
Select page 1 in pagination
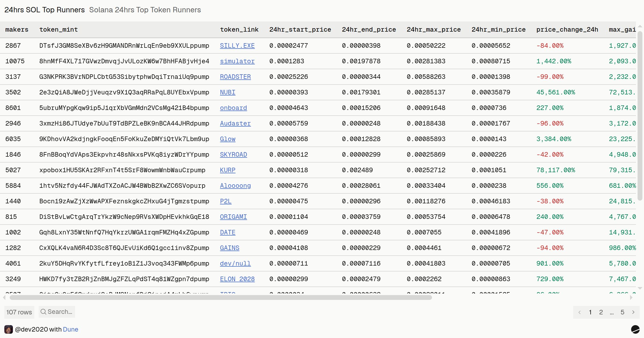click(x=590, y=312)
